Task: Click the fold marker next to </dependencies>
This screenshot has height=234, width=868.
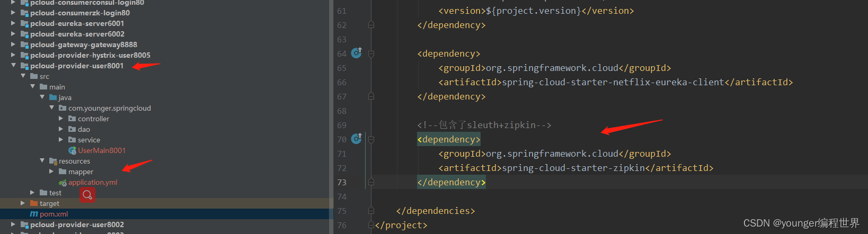Action: click(x=371, y=211)
